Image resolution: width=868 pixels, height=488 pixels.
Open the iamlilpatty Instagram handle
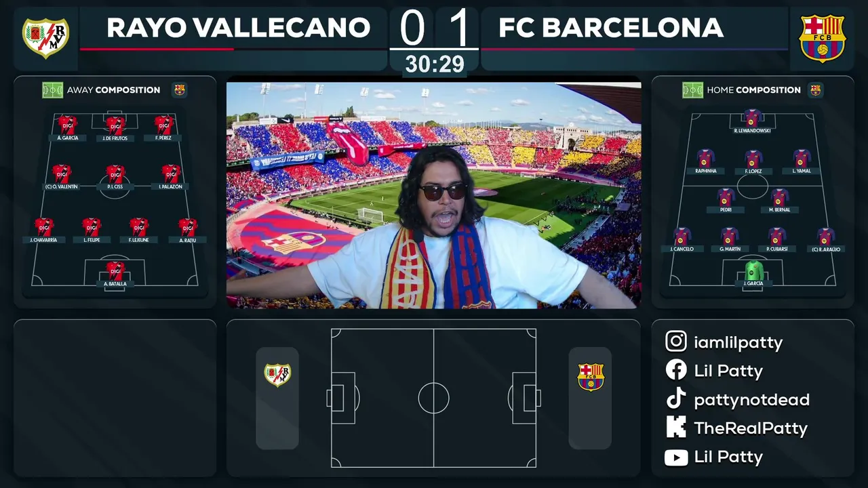click(x=738, y=342)
